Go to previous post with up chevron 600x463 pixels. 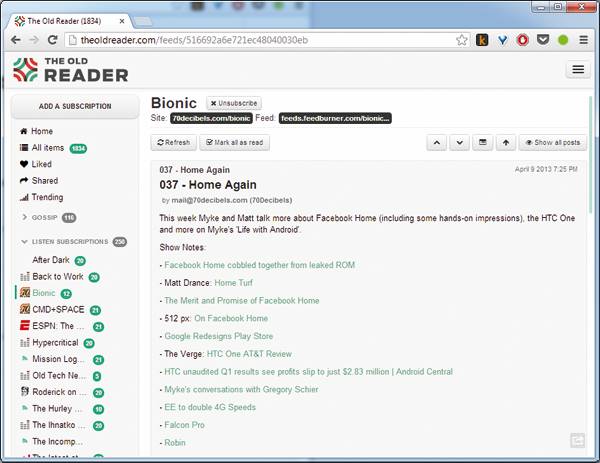point(437,142)
